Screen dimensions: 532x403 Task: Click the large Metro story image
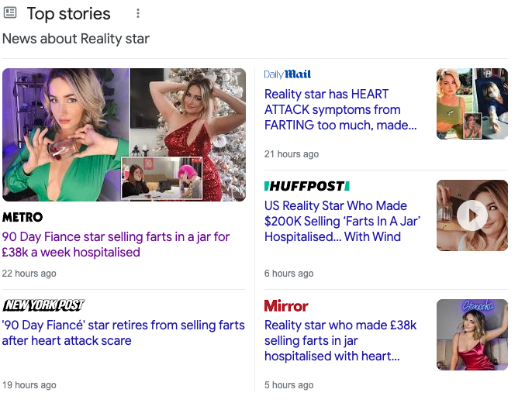tap(124, 135)
